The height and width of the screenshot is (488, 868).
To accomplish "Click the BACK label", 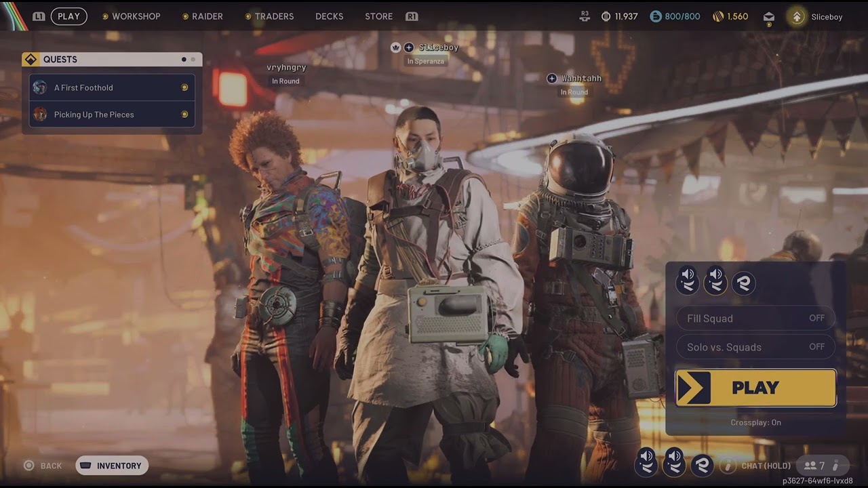I will [51, 466].
